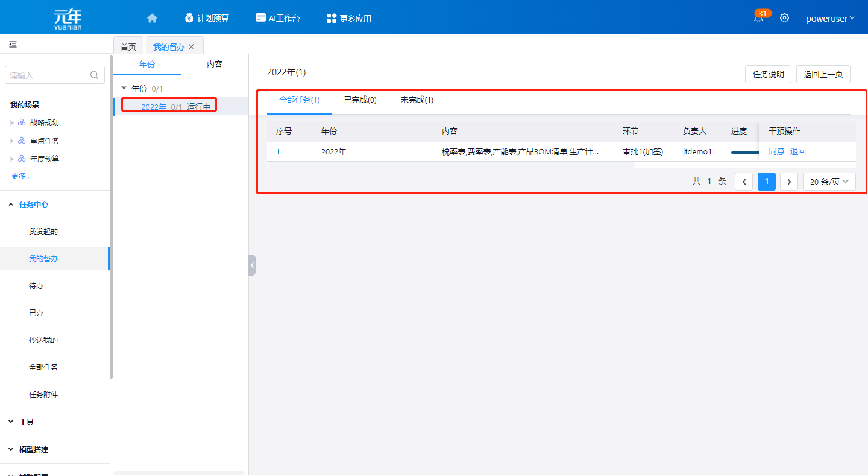868x476 pixels.
Task: Open the notification bell with 31 badge
Action: point(758,18)
